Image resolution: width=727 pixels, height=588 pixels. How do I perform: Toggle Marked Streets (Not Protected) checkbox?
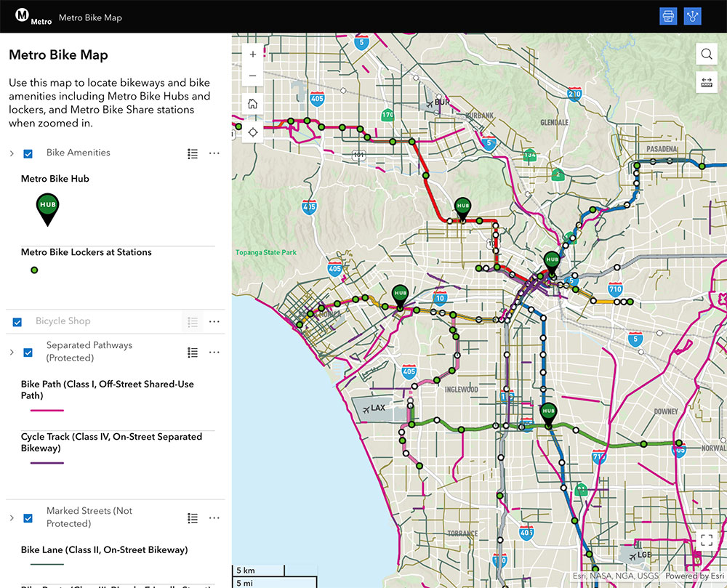point(28,518)
